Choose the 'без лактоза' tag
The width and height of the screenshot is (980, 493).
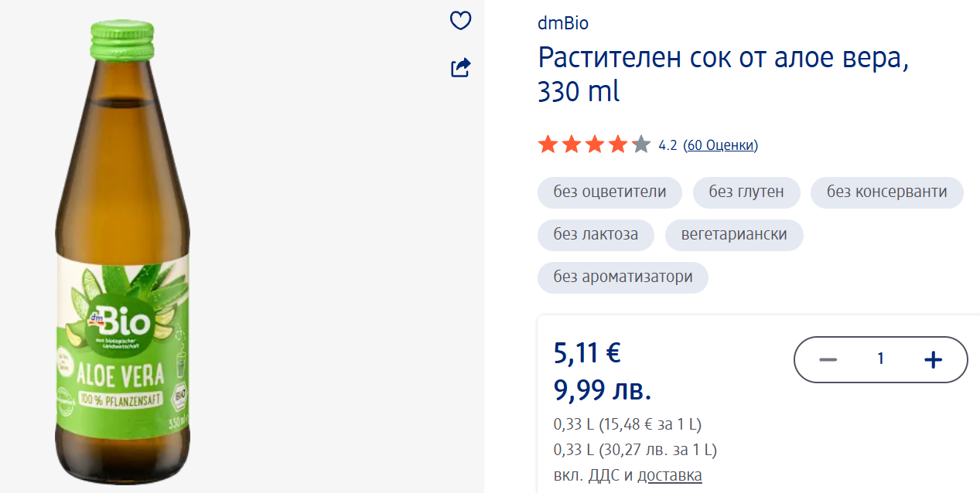coord(596,235)
